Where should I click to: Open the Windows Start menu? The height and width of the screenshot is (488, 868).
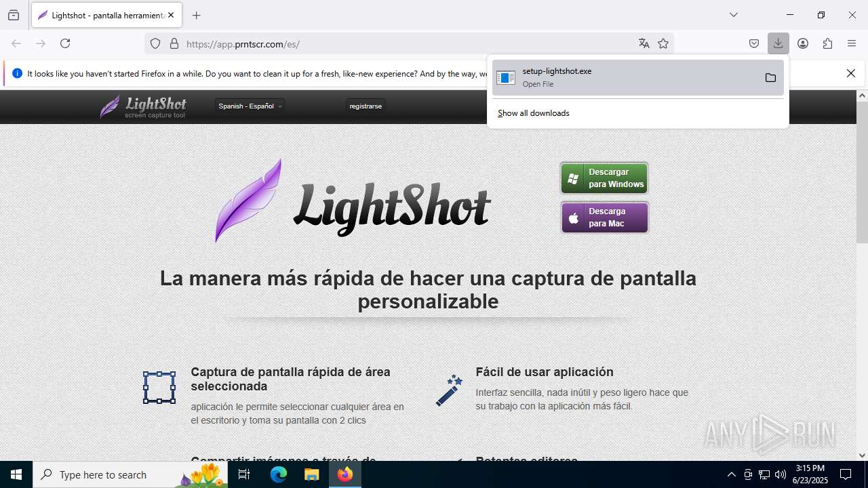point(16,474)
